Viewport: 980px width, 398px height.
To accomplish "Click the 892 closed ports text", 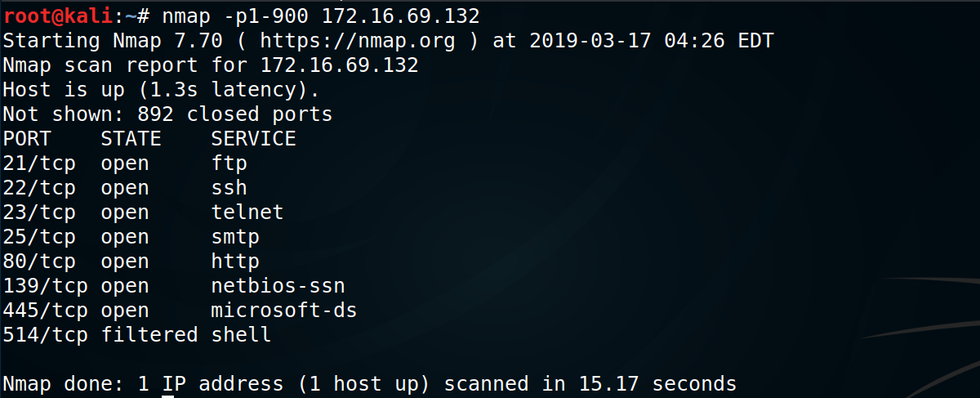I will [235, 114].
